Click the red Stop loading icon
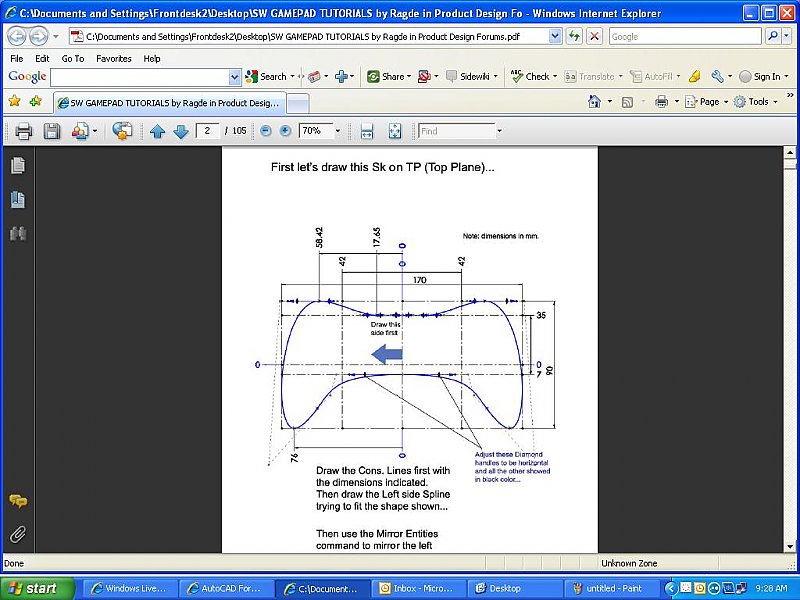 pos(594,36)
